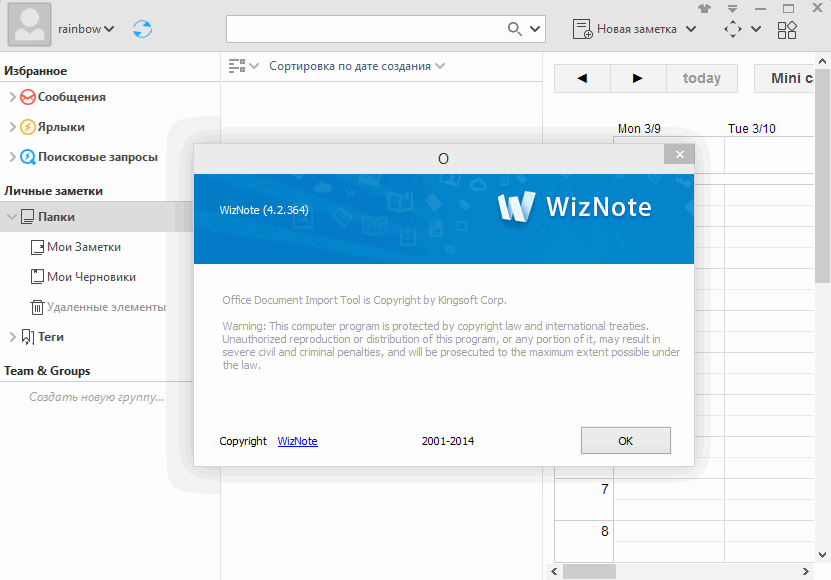Select Ярлыки in the sidebar

(x=61, y=127)
